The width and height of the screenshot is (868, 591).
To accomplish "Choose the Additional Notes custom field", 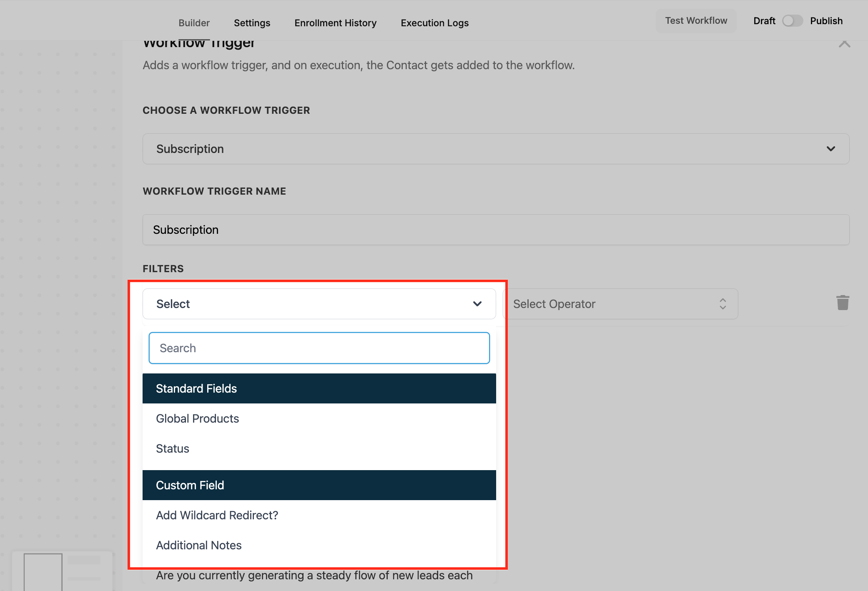I will pyautogui.click(x=198, y=545).
